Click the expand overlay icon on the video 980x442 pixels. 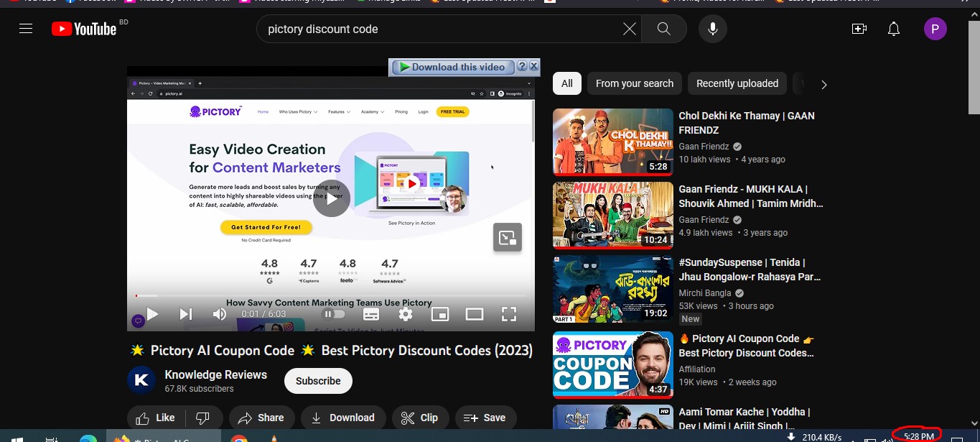click(x=507, y=237)
